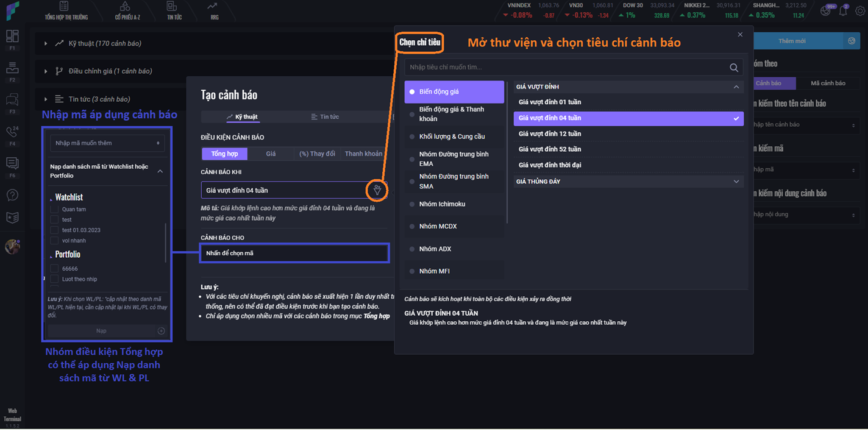Click the search magnifier icon

click(734, 68)
